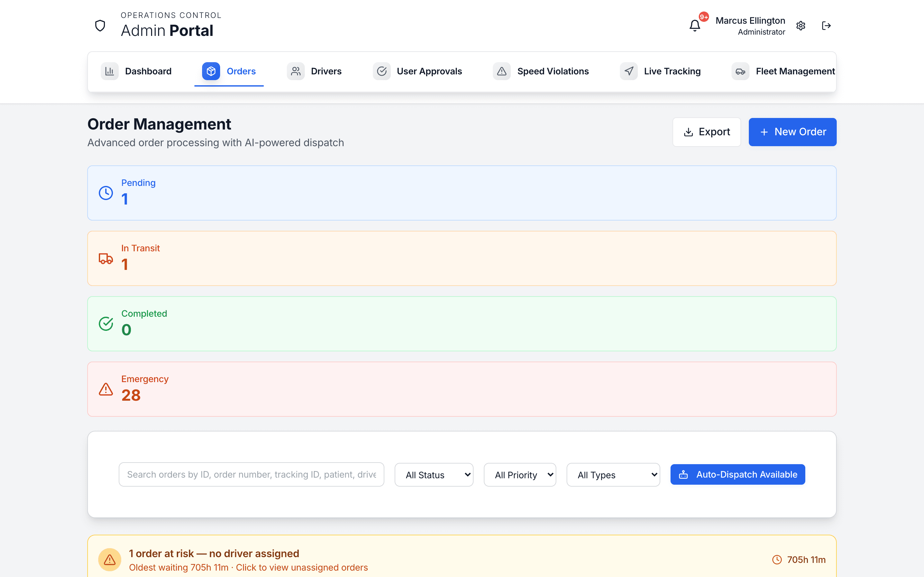Click inside the order search field
The image size is (924, 577).
tap(251, 474)
